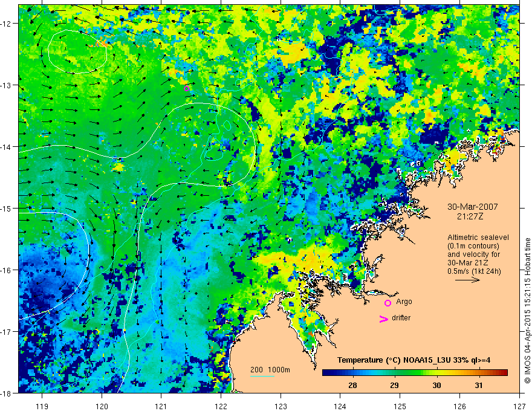The image size is (532, 411).
Task: Click the '119' longitude axis label
Action: point(42,407)
